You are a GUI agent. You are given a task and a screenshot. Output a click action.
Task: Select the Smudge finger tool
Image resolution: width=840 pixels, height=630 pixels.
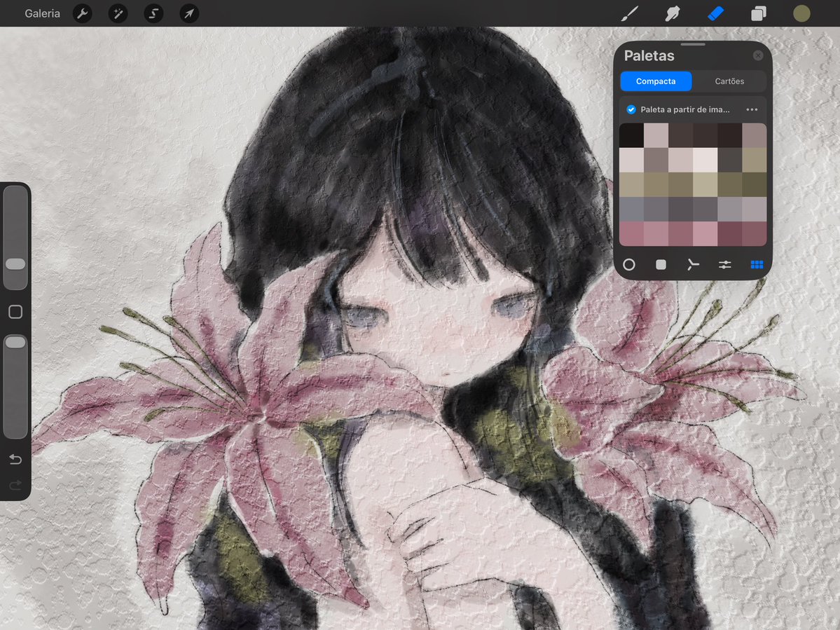tap(673, 13)
